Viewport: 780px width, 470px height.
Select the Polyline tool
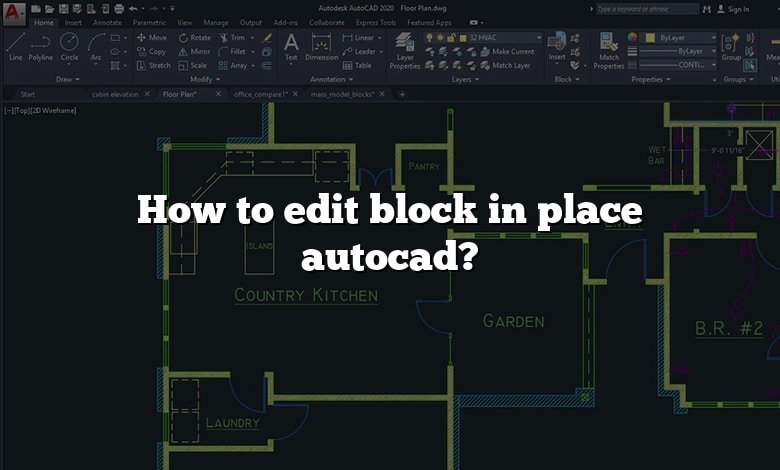(x=41, y=46)
